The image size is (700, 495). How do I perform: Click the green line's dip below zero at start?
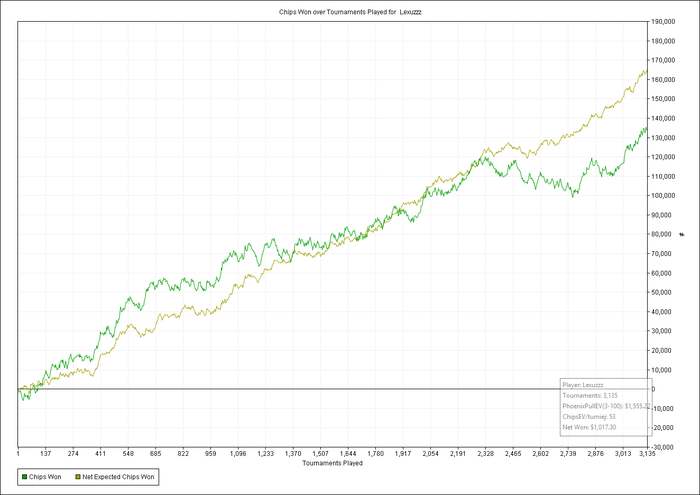pos(26,395)
